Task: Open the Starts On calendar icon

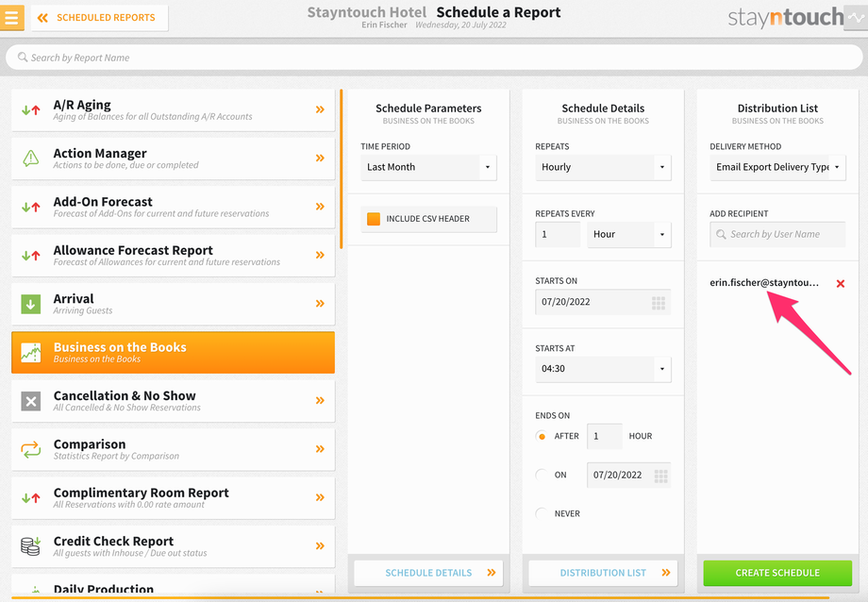Action: click(x=659, y=303)
